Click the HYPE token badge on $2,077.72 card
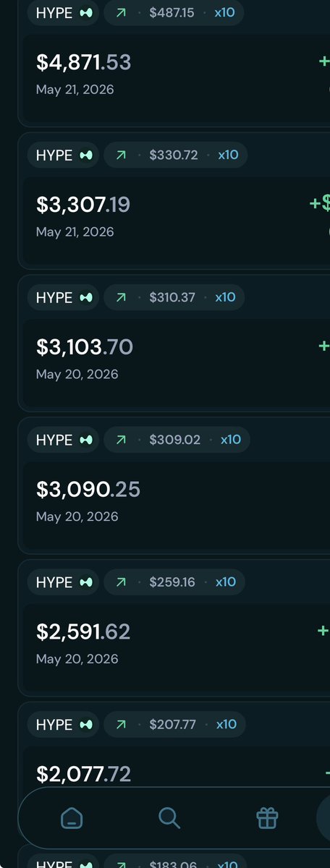 (64, 725)
